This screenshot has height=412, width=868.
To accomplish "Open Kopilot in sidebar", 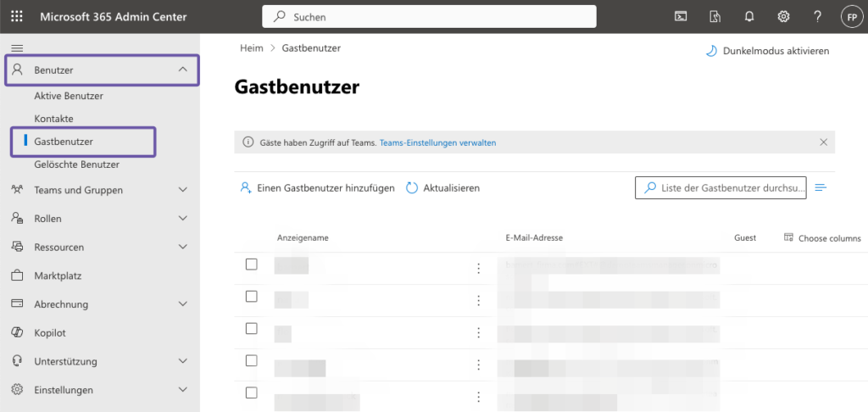I will click(x=50, y=333).
